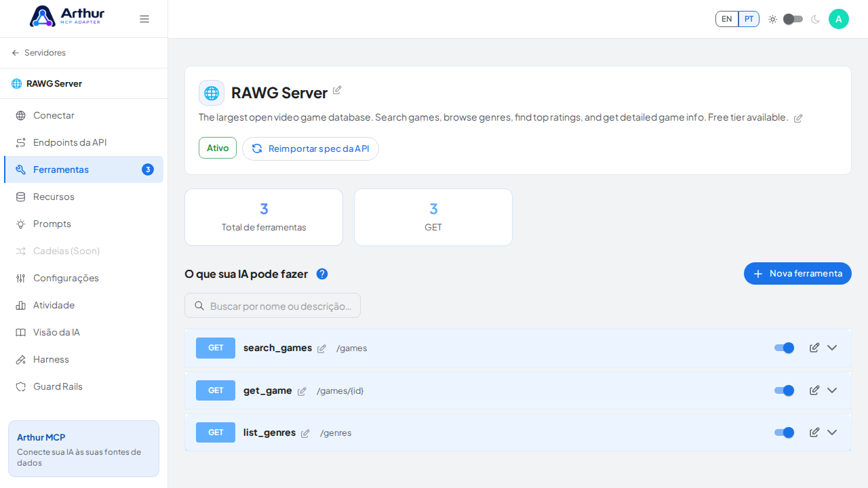The image size is (868, 488).
Task: Switch language to PT
Action: coord(749,19)
